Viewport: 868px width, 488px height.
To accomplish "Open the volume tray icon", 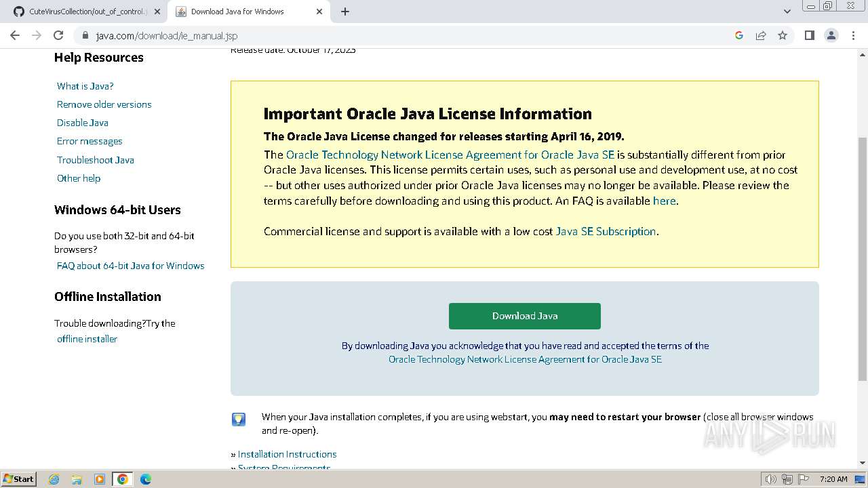I will 771,479.
